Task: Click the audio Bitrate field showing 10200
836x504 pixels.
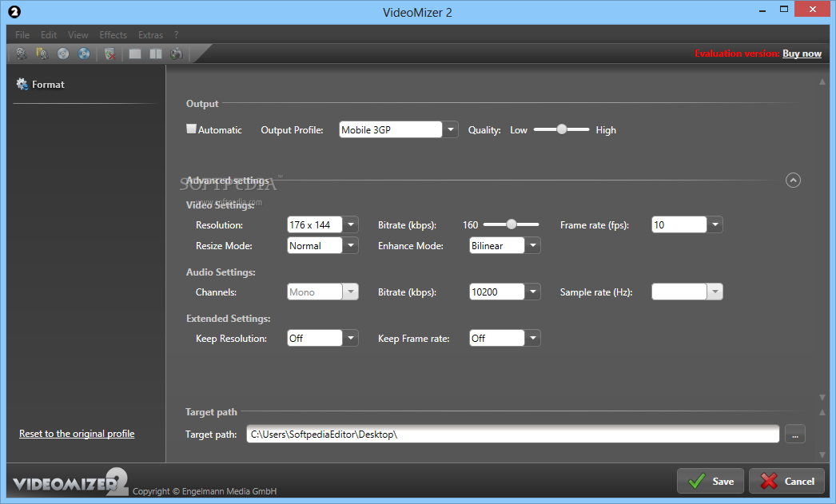Action: click(497, 292)
